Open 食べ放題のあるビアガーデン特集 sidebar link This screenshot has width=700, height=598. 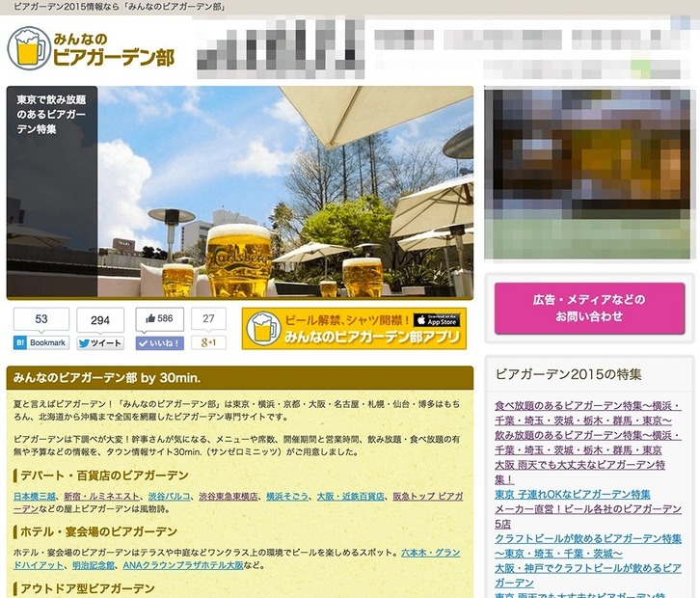coord(587,413)
